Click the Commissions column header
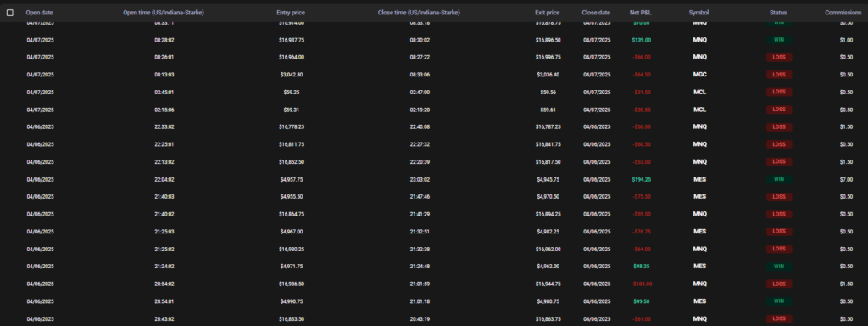Screen dimensions: 868x326 click(843, 13)
